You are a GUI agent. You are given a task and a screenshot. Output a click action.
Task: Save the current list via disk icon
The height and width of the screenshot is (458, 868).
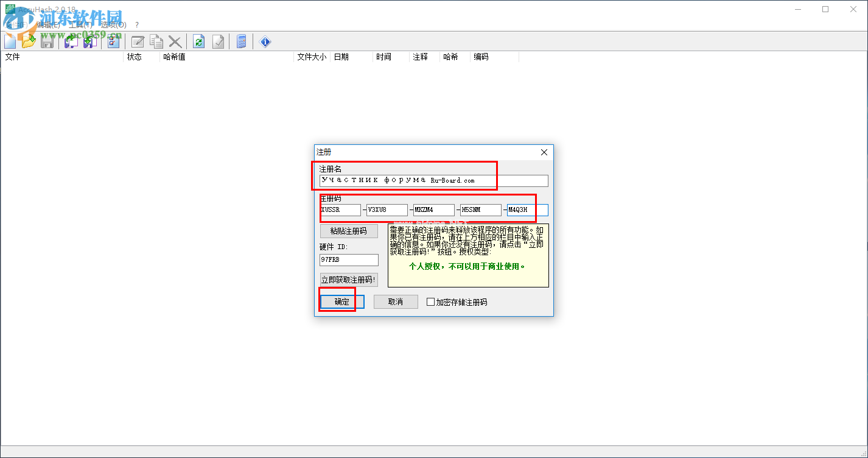click(x=47, y=41)
